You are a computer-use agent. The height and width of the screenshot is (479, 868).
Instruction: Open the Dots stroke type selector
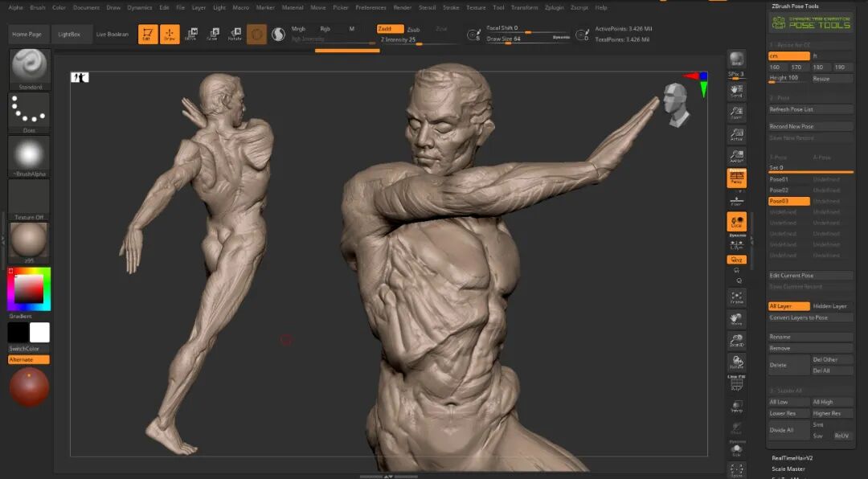point(30,113)
